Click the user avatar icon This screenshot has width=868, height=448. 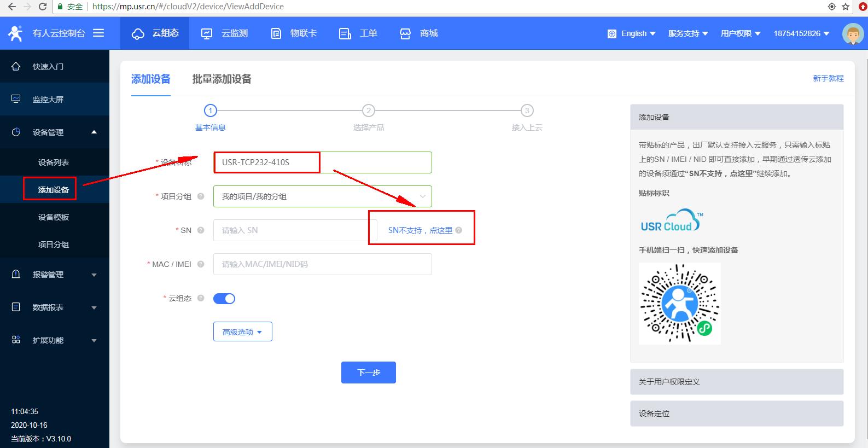pos(852,34)
